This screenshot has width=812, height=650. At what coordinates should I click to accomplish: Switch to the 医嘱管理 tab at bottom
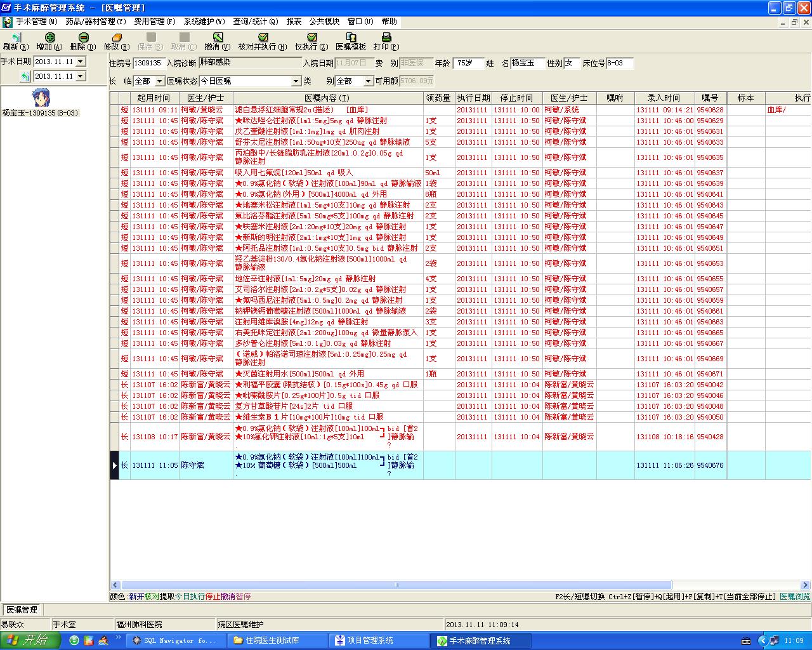[22, 610]
